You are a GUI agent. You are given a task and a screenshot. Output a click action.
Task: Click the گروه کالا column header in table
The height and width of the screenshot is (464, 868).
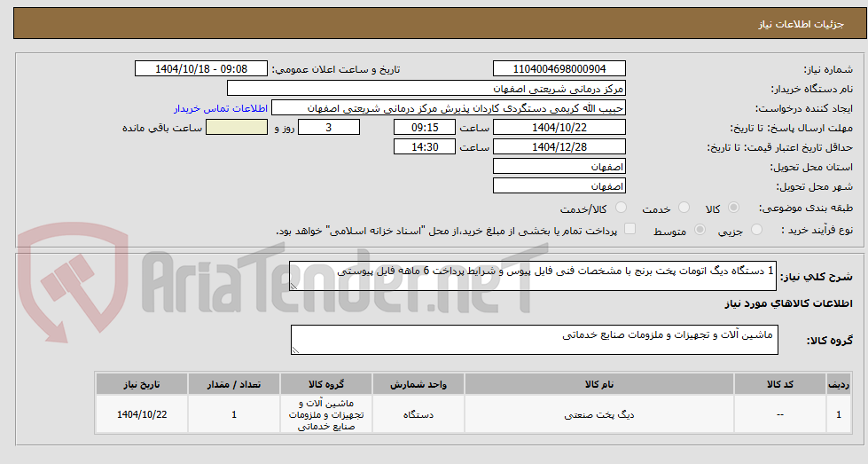pyautogui.click(x=326, y=384)
